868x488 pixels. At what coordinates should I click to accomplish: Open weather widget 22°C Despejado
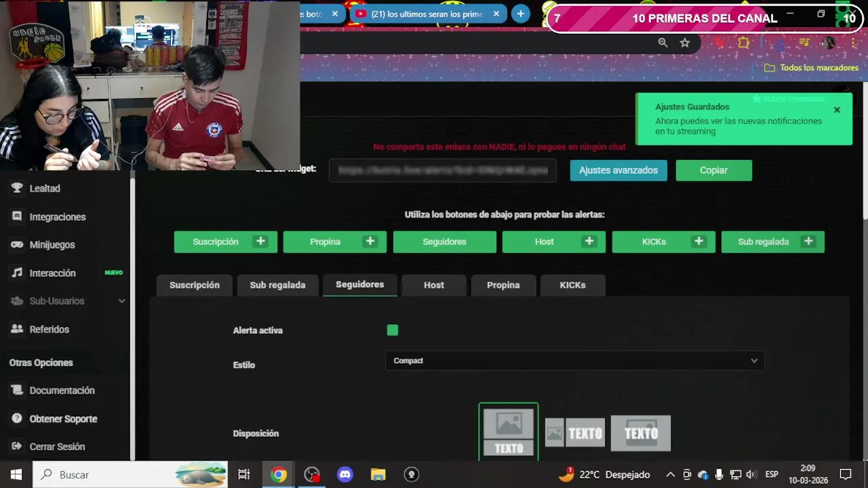[x=604, y=474]
